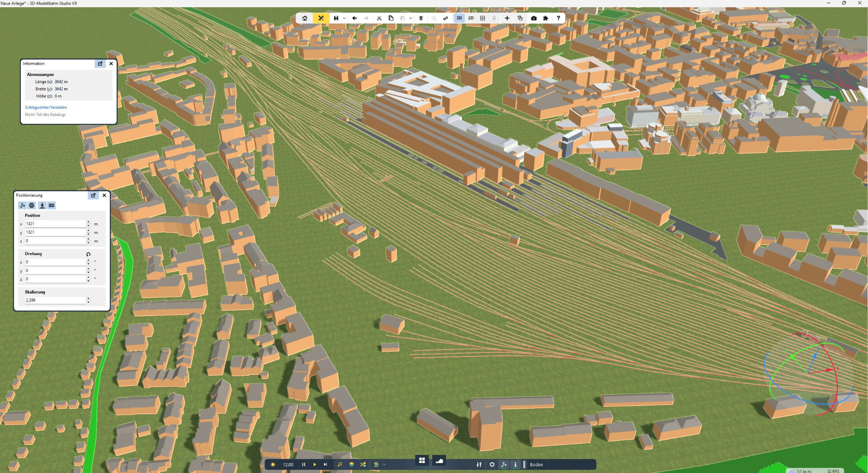The image size is (868, 473).
Task: Pop out the Information panel
Action: pos(100,64)
